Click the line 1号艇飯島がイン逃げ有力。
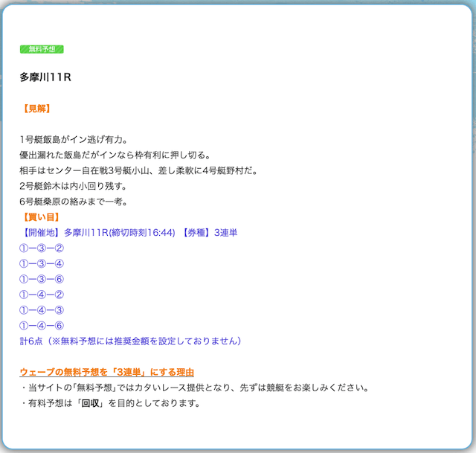 [74, 140]
